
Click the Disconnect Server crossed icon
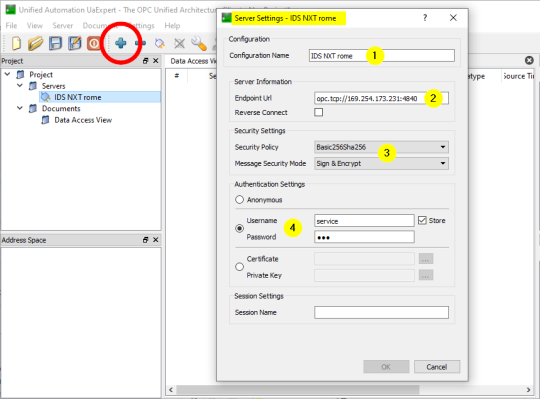[179, 43]
